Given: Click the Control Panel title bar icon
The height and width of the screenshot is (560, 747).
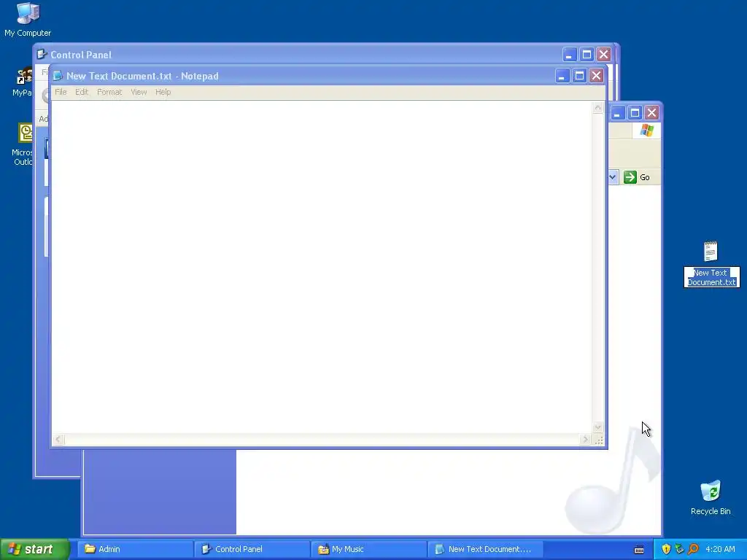Looking at the screenshot, I should click(42, 54).
